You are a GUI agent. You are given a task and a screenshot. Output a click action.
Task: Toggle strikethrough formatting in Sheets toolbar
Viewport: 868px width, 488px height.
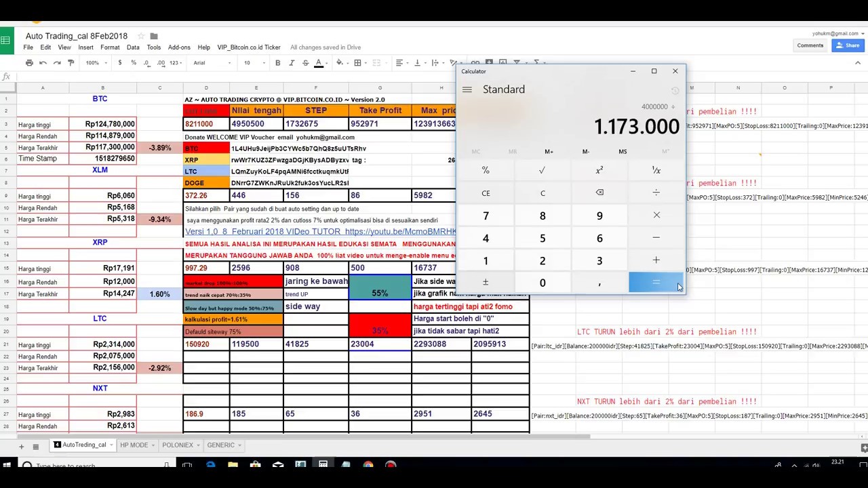click(305, 63)
